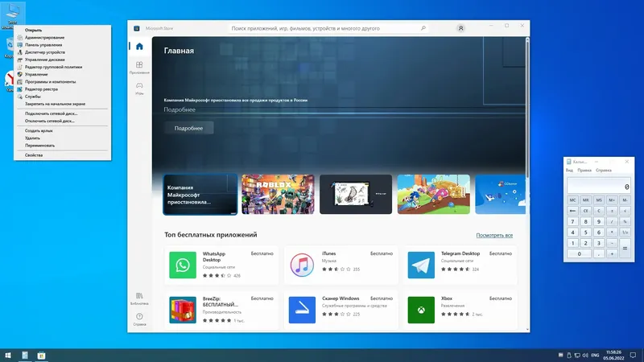Click the search magnifier icon in Store

423,28
